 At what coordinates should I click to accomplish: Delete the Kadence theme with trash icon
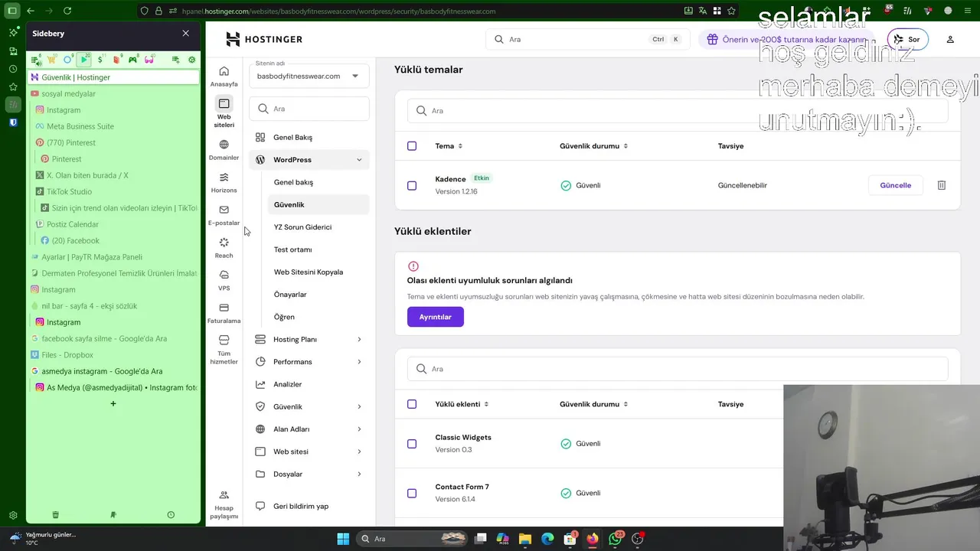pyautogui.click(x=942, y=185)
